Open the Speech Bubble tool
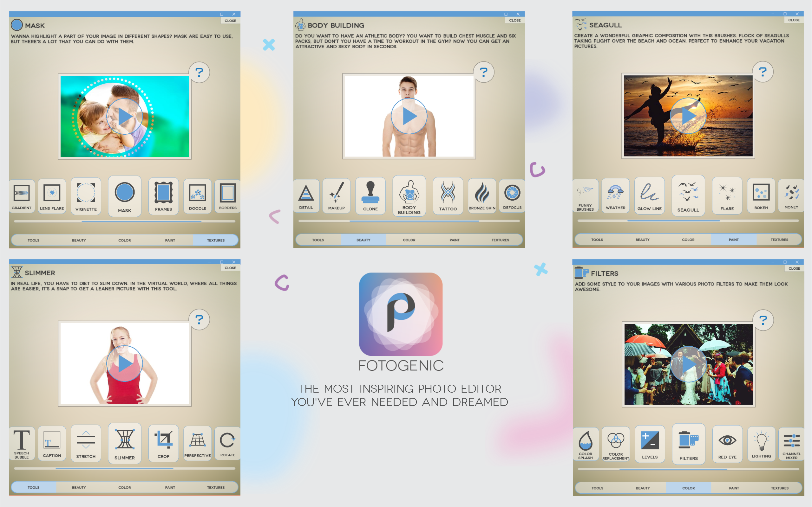Image resolution: width=812 pixels, height=507 pixels. click(x=22, y=443)
